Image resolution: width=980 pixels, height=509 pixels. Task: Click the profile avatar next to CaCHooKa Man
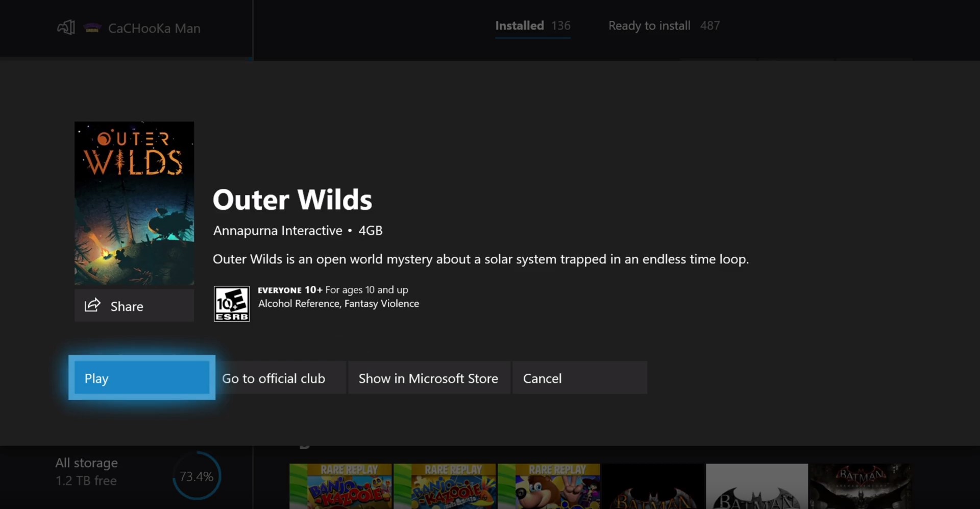pos(92,28)
